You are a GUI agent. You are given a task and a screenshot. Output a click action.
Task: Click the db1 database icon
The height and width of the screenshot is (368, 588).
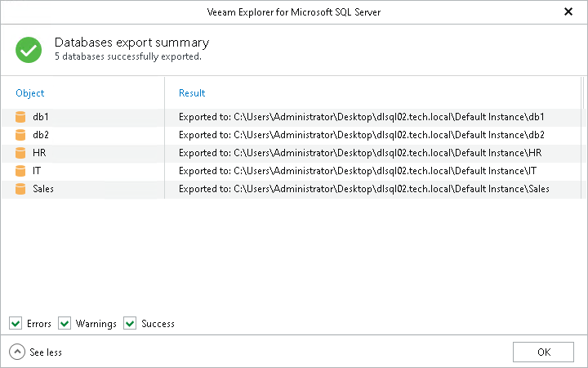coord(20,117)
